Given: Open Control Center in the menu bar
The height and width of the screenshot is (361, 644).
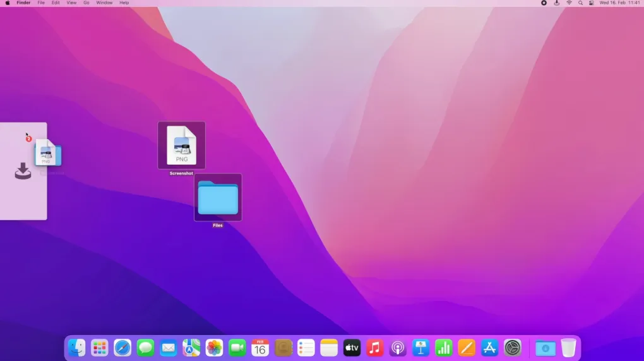Looking at the screenshot, I should click(x=592, y=3).
